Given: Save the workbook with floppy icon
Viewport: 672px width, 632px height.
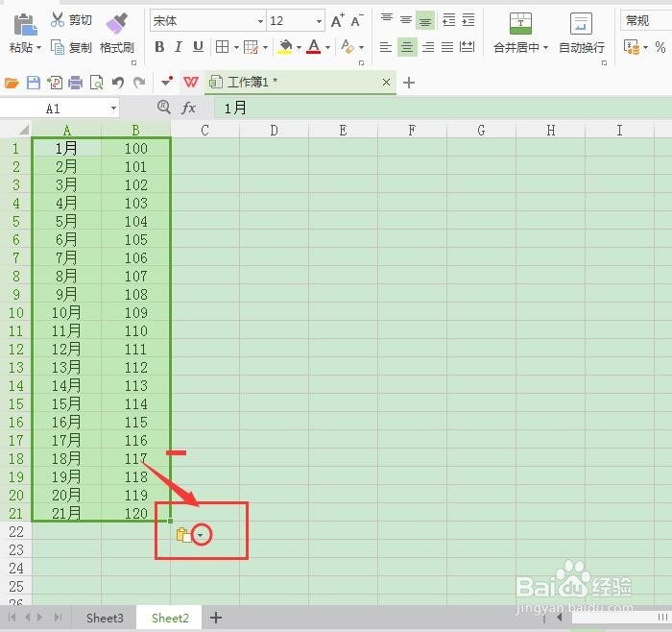Looking at the screenshot, I should (33, 83).
